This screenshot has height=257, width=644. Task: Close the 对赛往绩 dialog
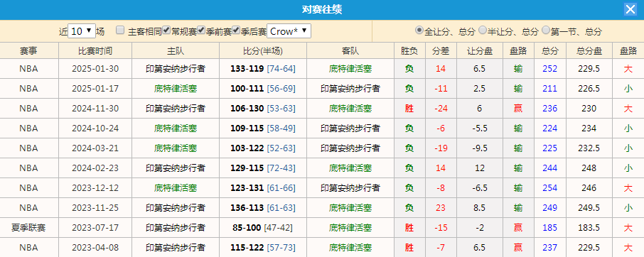630,9
